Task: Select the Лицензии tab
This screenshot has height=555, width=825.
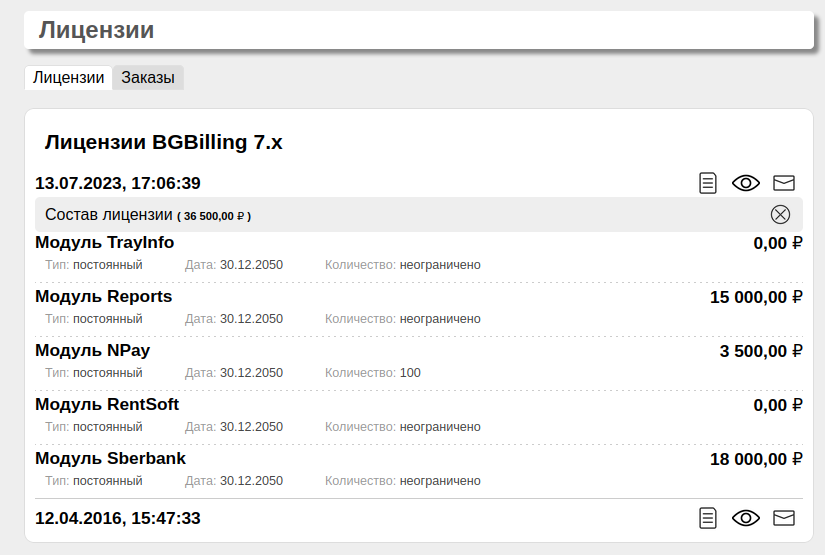Action: 68,78
